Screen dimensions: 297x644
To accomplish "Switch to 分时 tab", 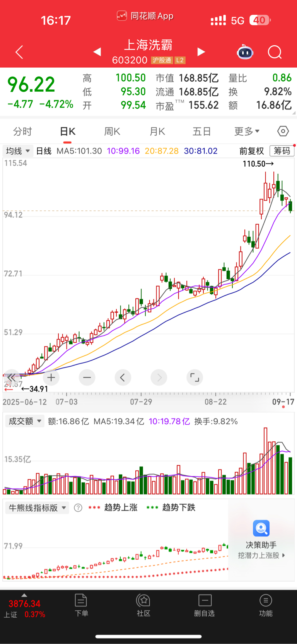I will [x=22, y=132].
